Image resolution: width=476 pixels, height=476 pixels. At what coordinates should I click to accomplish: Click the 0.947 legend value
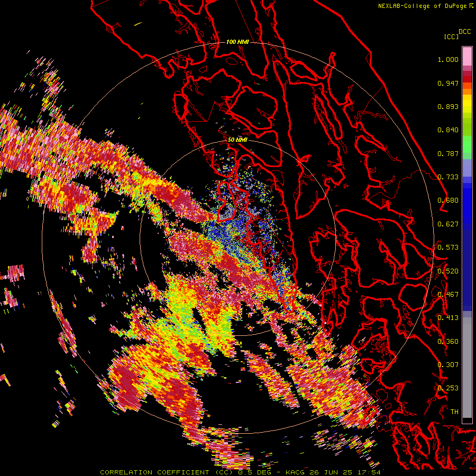pyautogui.click(x=448, y=83)
